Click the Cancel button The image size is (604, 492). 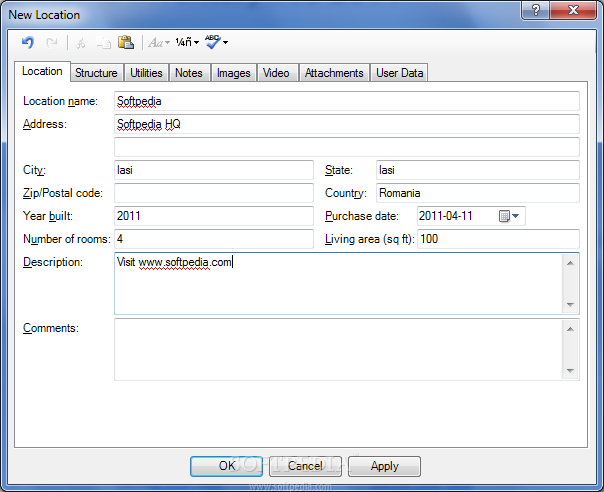coord(305,466)
